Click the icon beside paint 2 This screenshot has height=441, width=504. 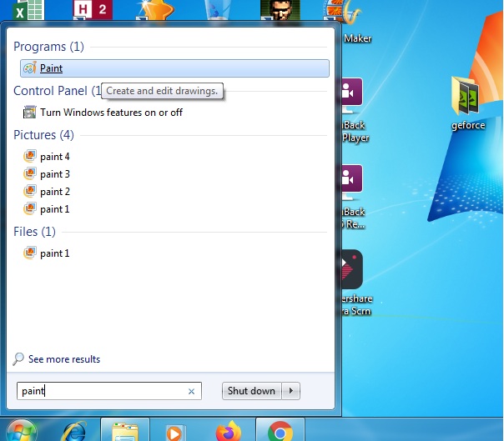coord(30,191)
